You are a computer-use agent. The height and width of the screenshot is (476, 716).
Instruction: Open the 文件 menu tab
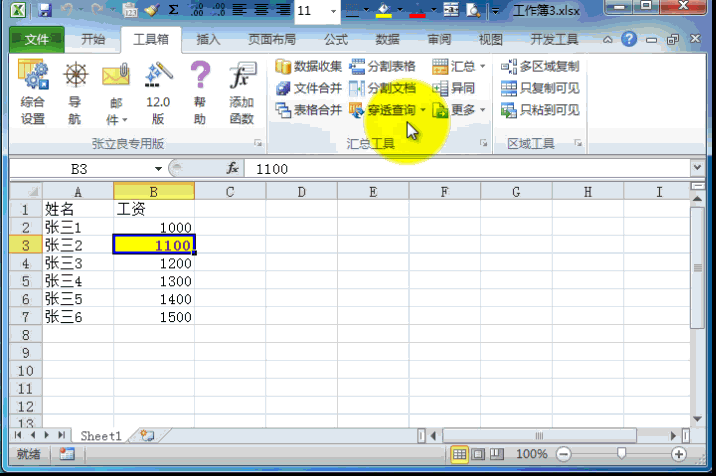[37, 40]
